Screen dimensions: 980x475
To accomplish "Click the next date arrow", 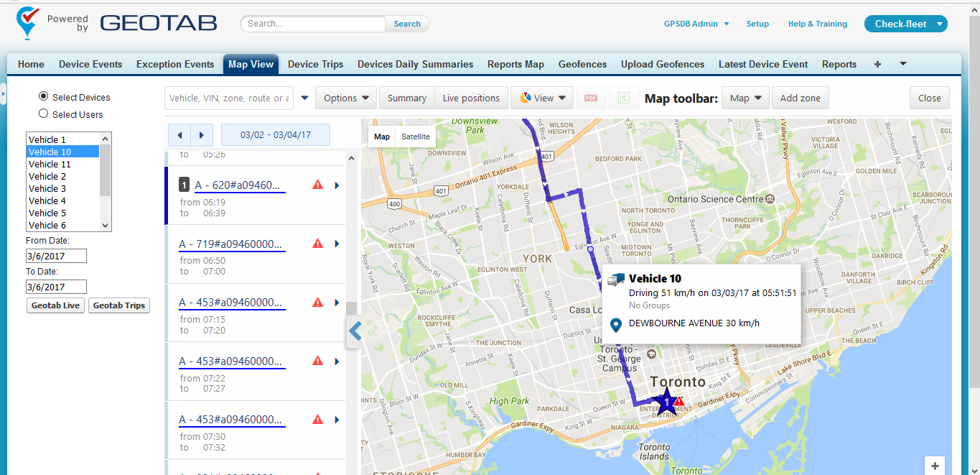I will [202, 134].
